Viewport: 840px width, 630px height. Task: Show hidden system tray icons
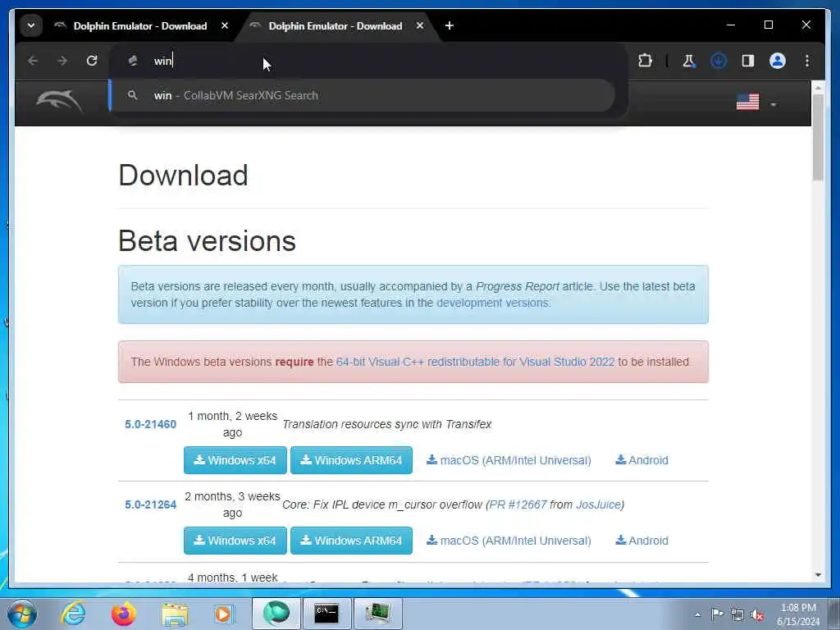click(697, 614)
